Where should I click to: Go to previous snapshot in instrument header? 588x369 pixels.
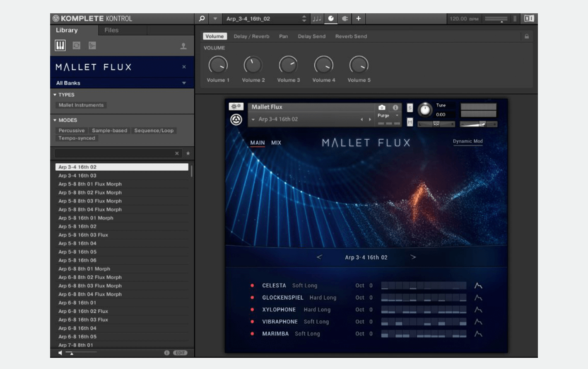click(361, 119)
